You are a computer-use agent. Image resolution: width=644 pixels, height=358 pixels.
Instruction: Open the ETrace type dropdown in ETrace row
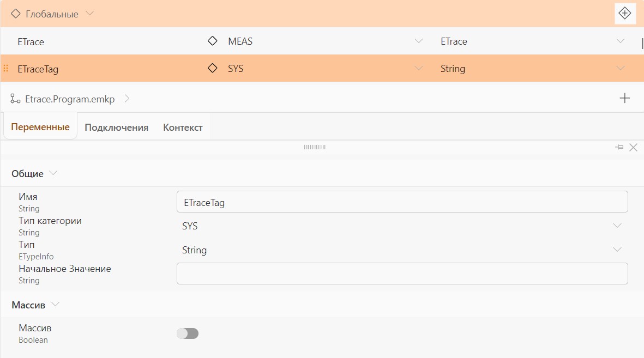point(621,41)
